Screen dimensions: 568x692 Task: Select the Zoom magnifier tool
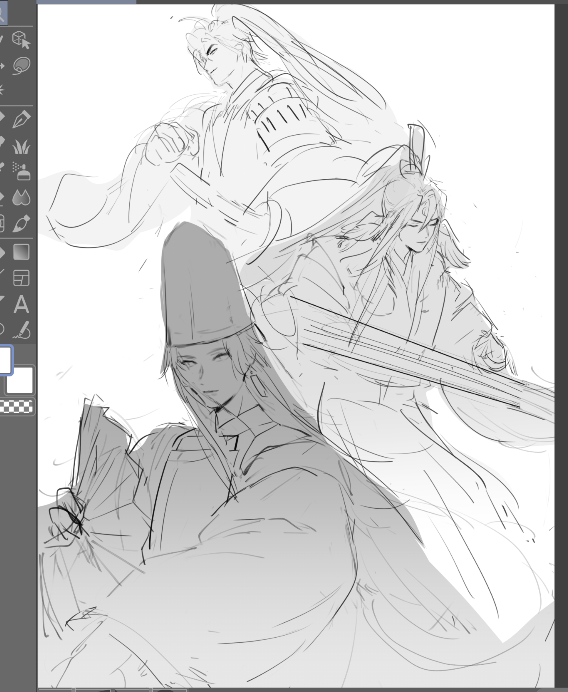coord(2,15)
